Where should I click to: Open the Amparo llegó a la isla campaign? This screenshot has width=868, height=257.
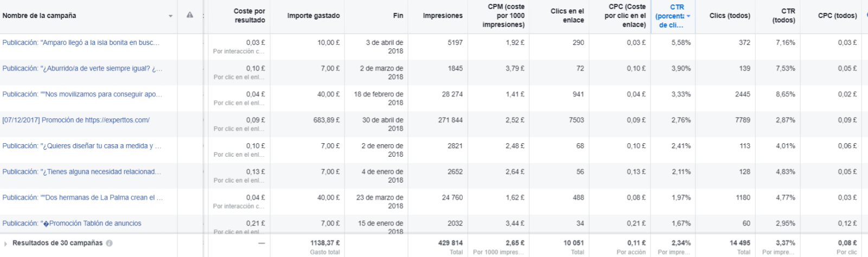(x=81, y=42)
